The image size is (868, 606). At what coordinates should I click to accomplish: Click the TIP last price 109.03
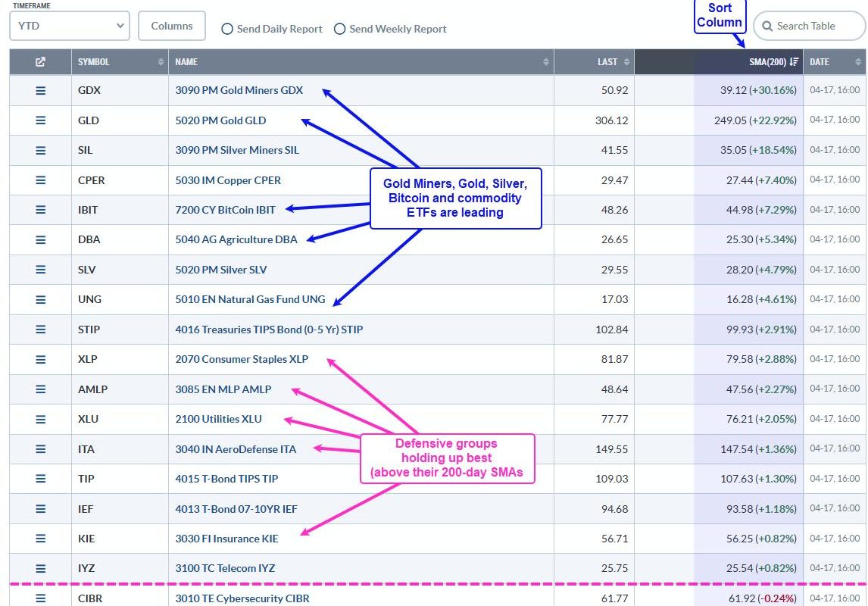612,479
